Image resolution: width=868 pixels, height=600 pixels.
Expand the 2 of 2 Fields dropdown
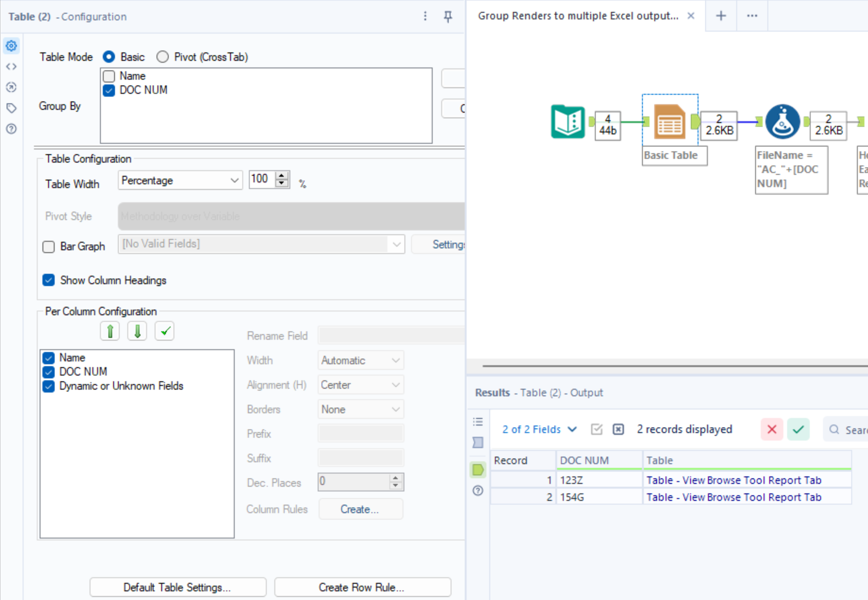tap(539, 429)
